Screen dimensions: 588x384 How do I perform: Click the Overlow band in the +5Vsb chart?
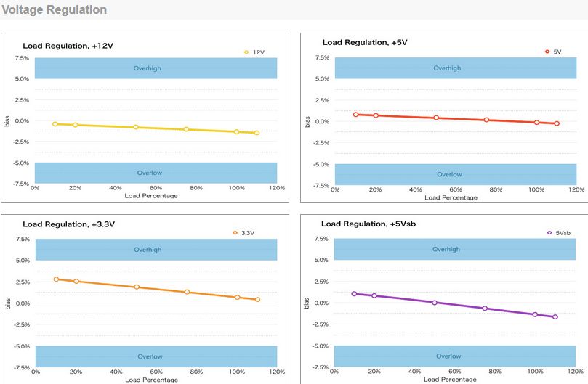(x=448, y=356)
